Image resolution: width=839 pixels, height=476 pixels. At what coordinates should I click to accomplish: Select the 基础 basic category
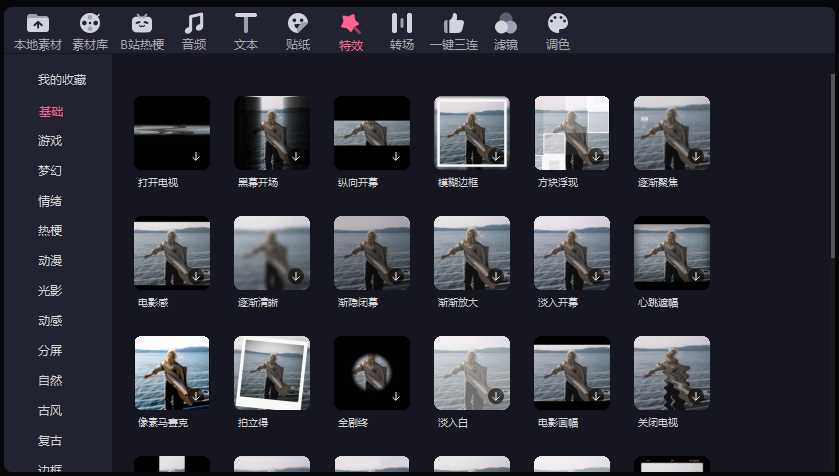tap(51, 112)
